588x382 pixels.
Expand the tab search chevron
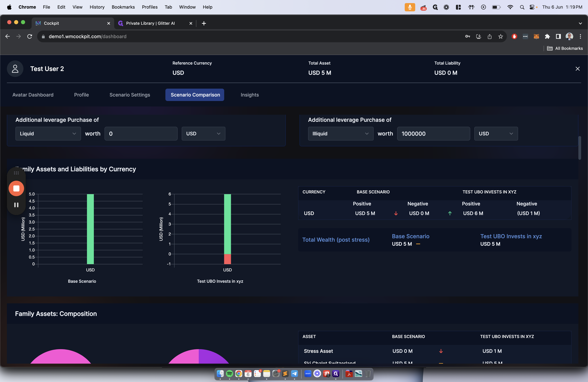pyautogui.click(x=580, y=23)
